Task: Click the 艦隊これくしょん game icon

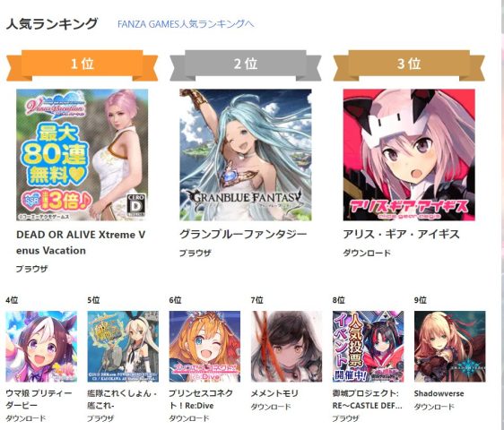Action: (123, 346)
